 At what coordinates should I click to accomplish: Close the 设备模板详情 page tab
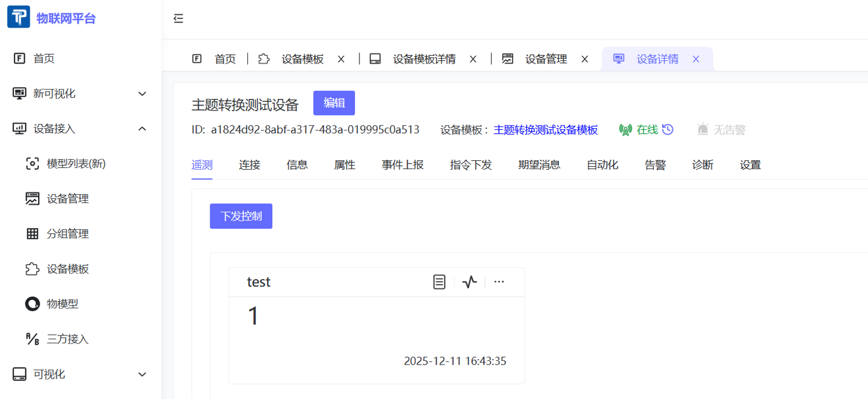tap(473, 59)
